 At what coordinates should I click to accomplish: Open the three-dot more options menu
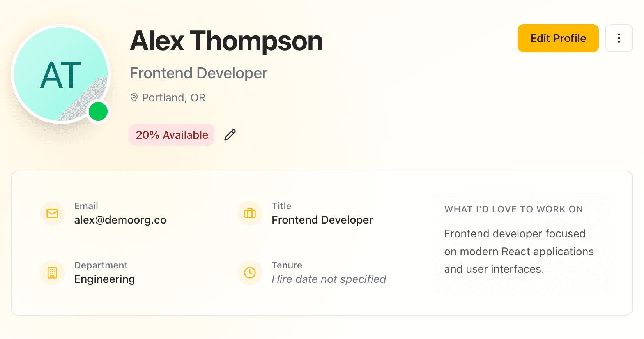click(619, 38)
